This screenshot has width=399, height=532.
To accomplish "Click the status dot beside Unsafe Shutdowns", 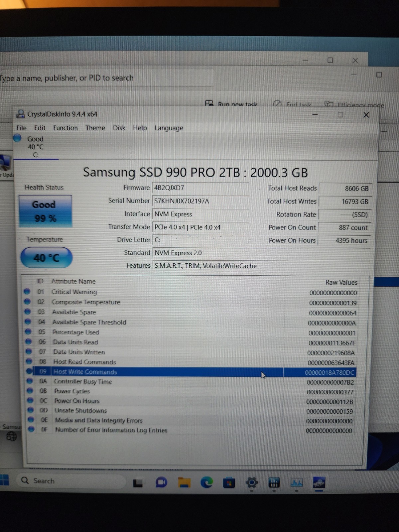I will click(x=31, y=410).
